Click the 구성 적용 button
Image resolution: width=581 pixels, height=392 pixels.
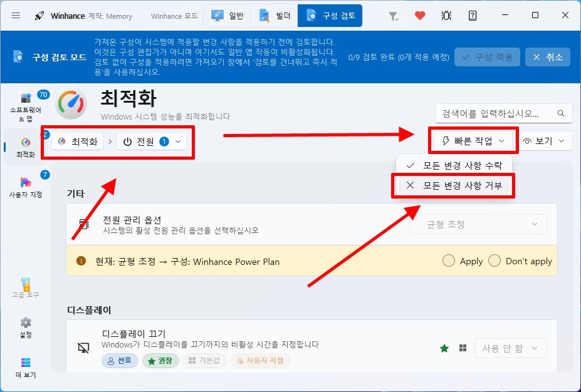[x=487, y=57]
